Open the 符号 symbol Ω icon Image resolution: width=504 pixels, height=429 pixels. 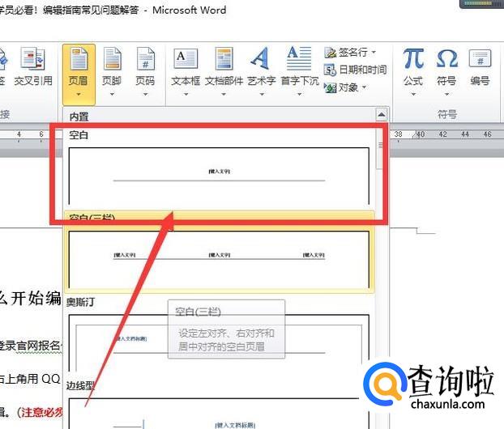(x=446, y=59)
